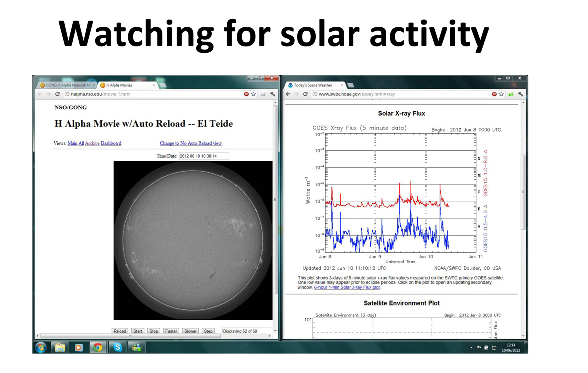The image size is (588, 373).
Task: Select the H Alpha Movies tab
Action: (x=126, y=85)
